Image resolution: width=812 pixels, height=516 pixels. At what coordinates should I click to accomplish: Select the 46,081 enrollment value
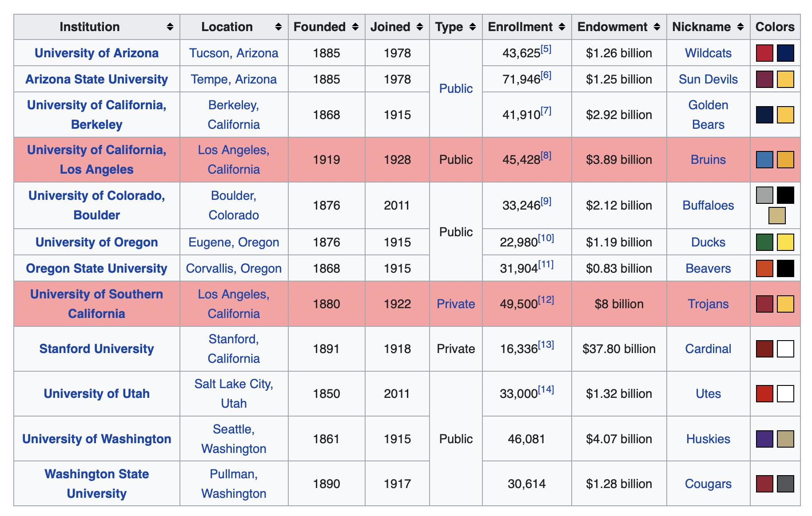526,439
